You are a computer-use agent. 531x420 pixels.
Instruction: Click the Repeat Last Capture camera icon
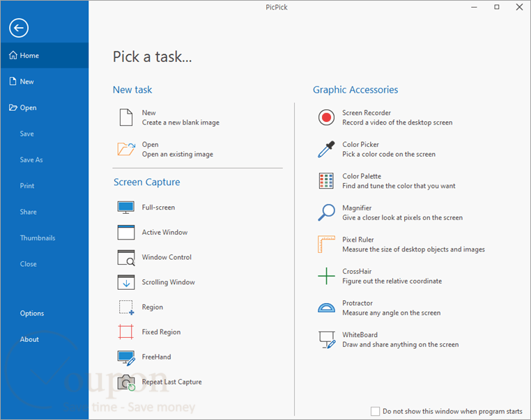coord(126,382)
